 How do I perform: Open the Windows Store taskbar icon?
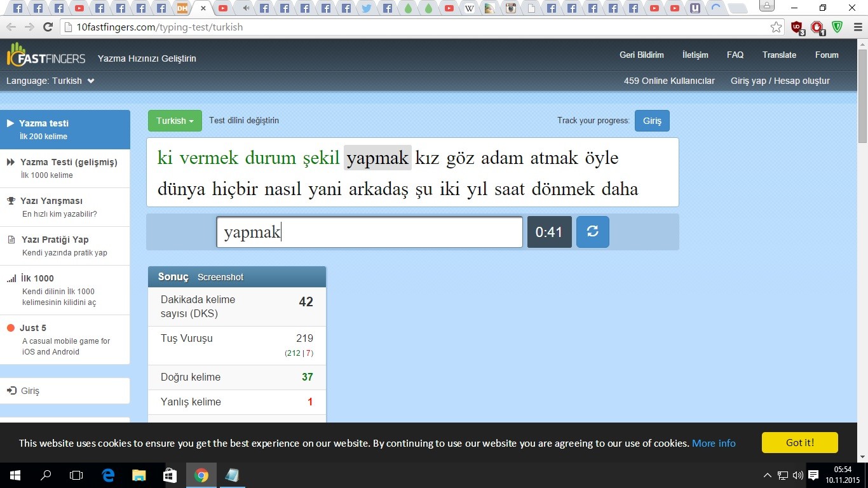(170, 475)
